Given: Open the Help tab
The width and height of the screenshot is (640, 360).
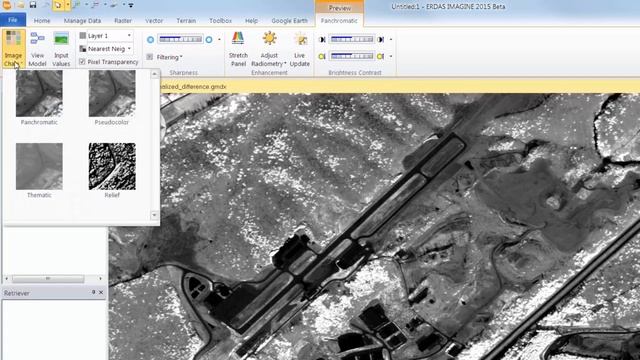Looking at the screenshot, I should tap(251, 20).
